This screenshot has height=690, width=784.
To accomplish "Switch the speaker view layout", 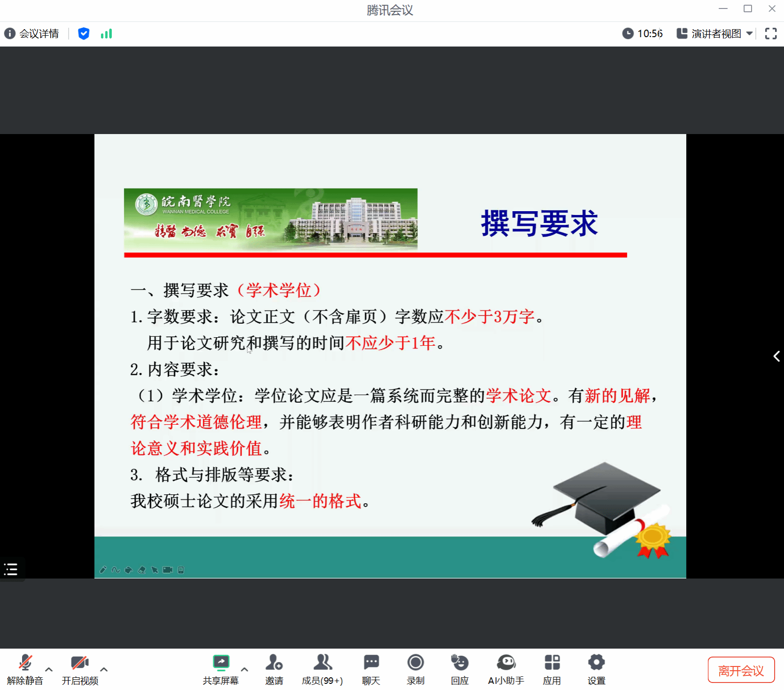I will 714,33.
